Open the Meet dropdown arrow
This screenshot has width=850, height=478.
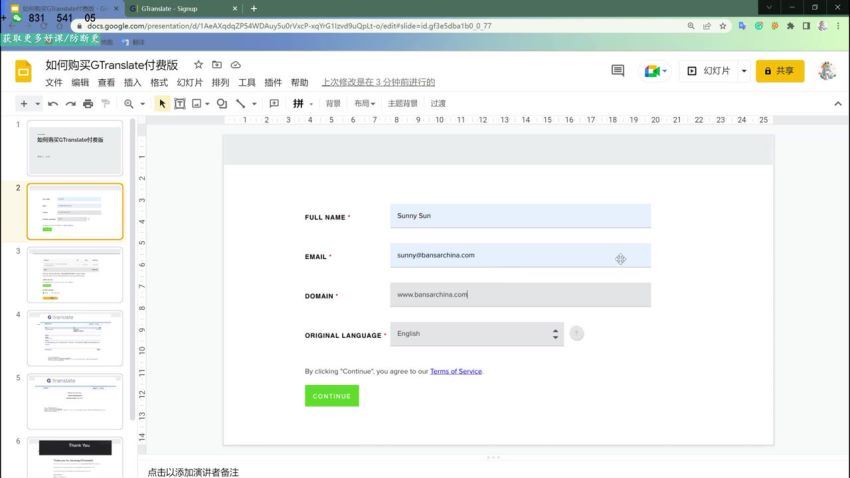tap(665, 71)
